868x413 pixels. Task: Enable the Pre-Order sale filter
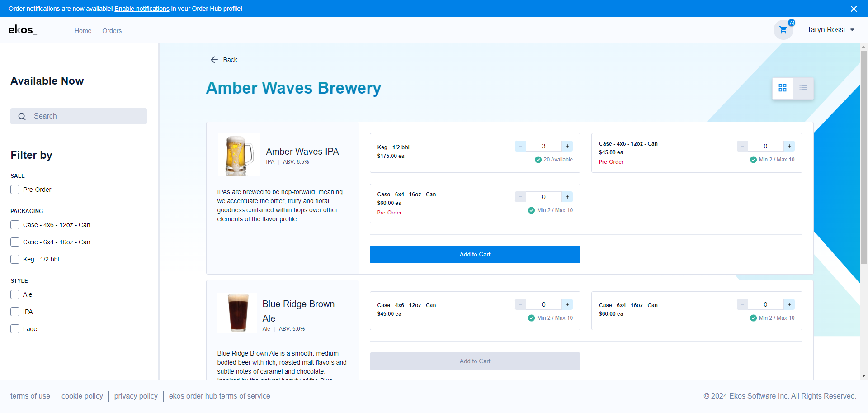coord(15,190)
